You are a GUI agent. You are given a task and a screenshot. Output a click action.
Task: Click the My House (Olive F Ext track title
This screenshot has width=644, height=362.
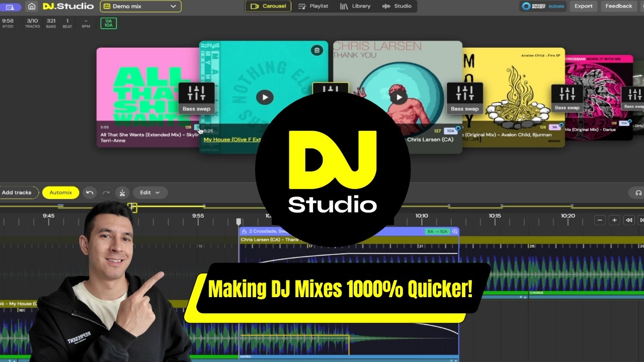(x=232, y=140)
